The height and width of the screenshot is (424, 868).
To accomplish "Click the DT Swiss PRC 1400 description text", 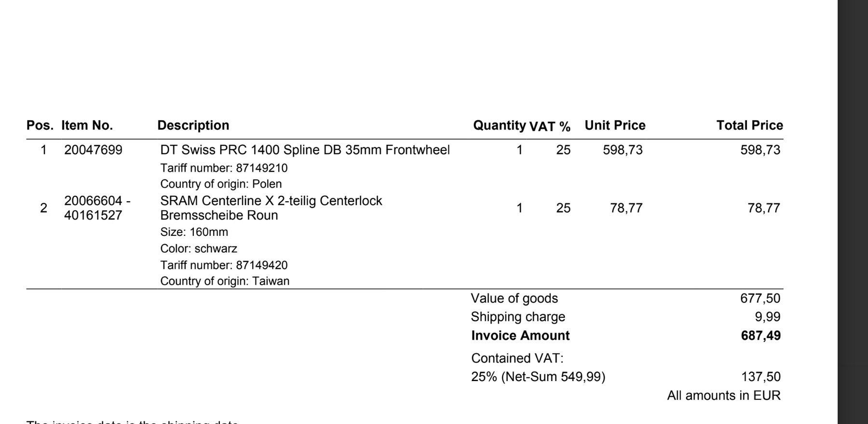I will pyautogui.click(x=305, y=150).
